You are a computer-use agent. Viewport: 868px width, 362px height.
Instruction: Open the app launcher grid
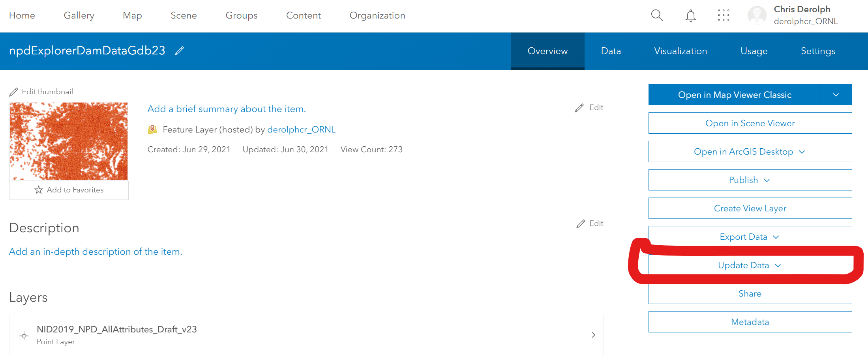click(724, 15)
